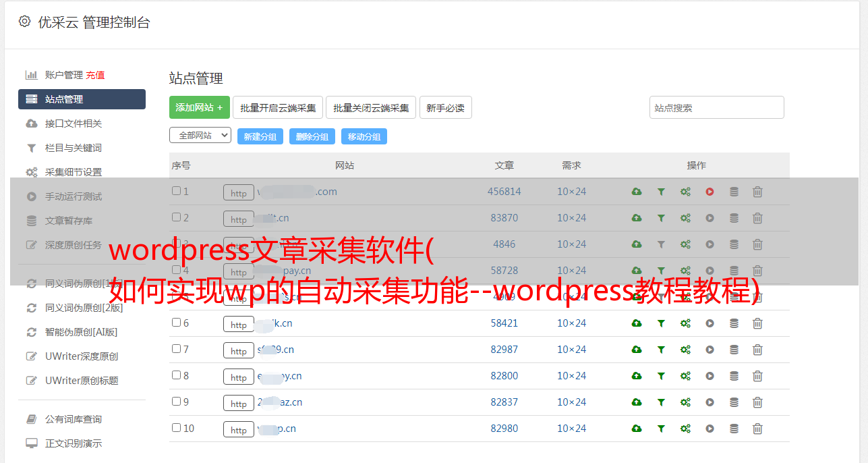868x463 pixels.
Task: Click the play icon in row 6
Action: point(710,323)
